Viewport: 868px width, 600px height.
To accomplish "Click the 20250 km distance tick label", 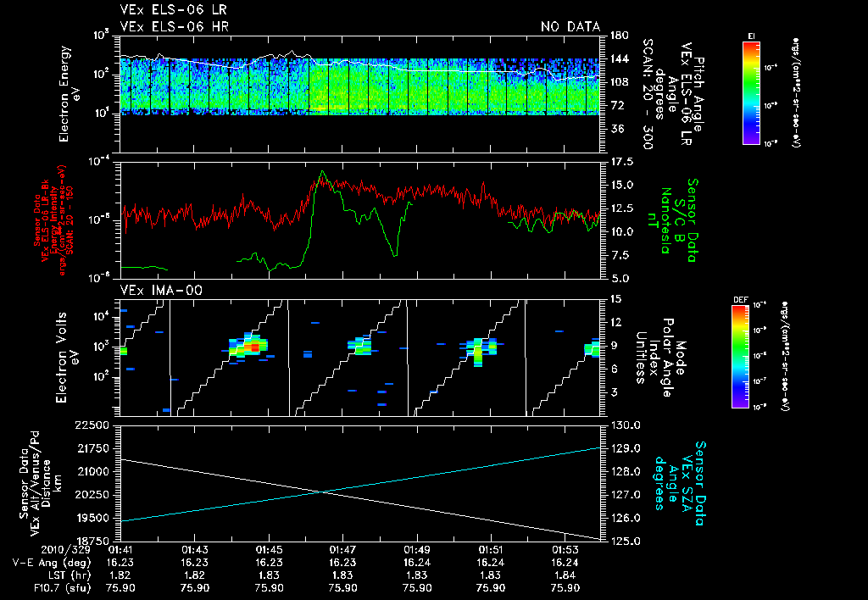I will pos(92,495).
